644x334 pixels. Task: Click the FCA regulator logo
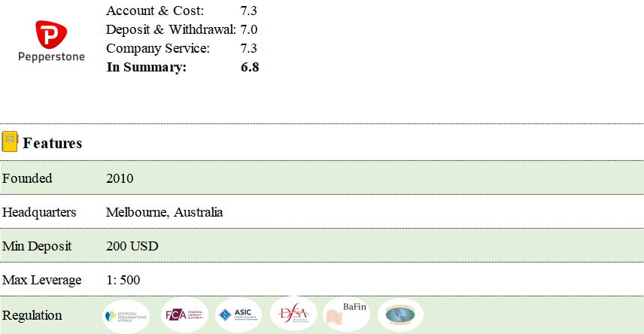coord(184,314)
